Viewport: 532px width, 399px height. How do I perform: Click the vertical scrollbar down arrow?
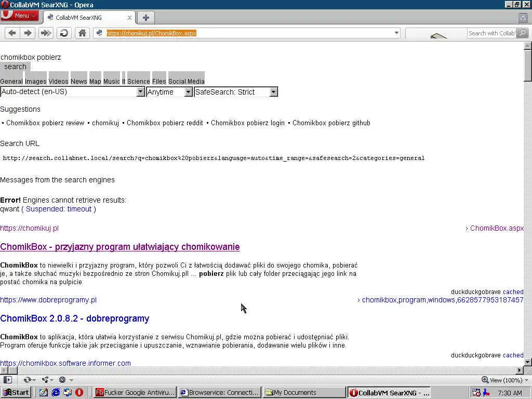[x=528, y=362]
